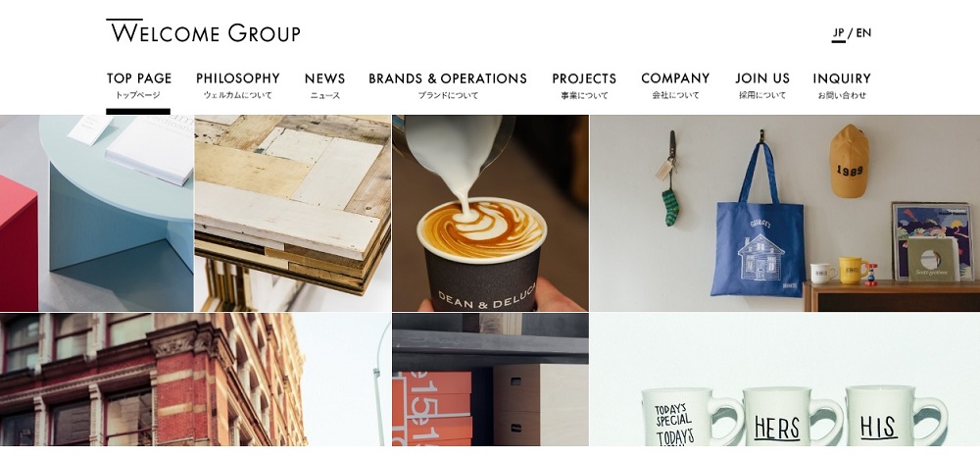Viewport: 980px width, 458px height.
Task: Click the Welcome Group logo
Action: click(203, 31)
